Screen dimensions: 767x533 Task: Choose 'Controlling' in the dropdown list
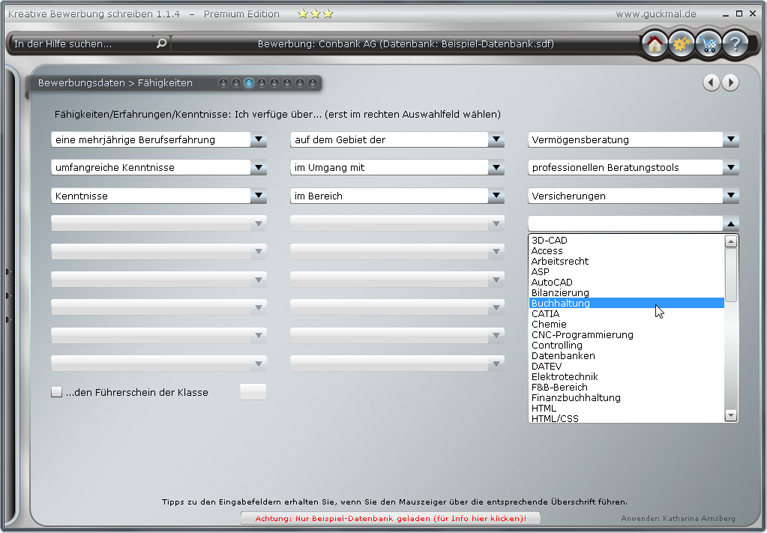556,345
